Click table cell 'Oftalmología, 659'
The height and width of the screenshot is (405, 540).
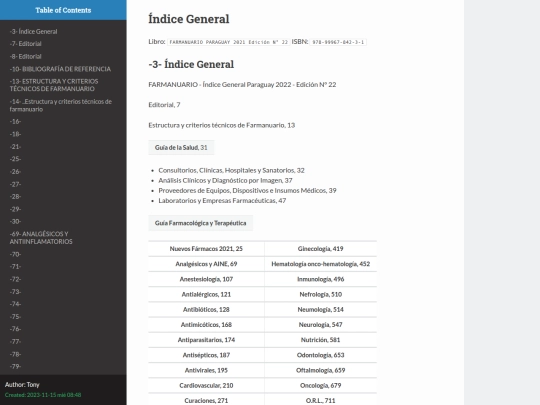tap(321, 370)
